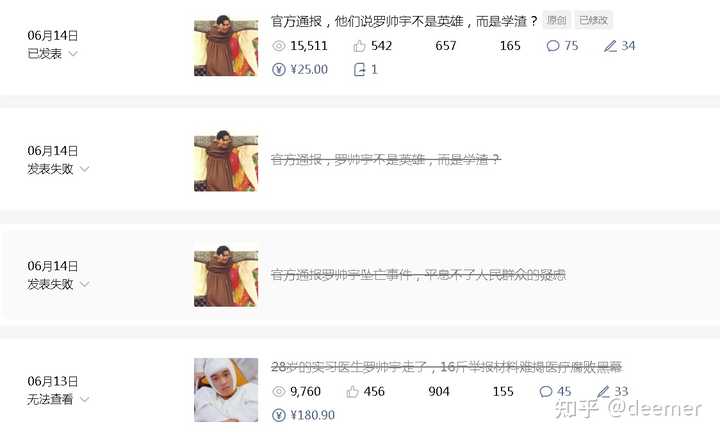Click the share/forward icon showing 1

coord(360,70)
